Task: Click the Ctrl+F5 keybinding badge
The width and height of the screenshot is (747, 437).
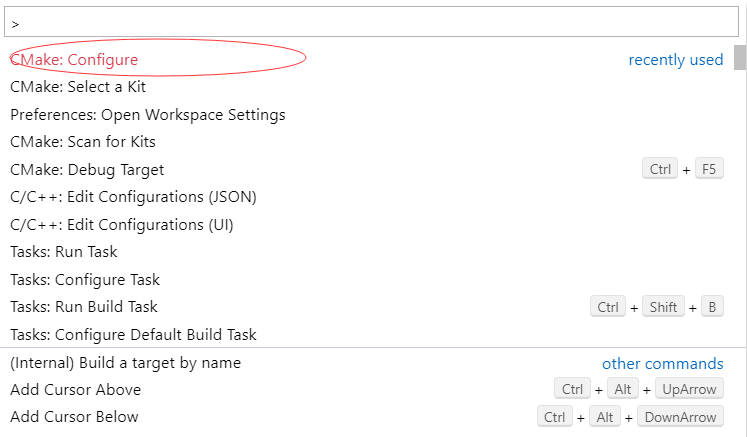Action: point(683,169)
